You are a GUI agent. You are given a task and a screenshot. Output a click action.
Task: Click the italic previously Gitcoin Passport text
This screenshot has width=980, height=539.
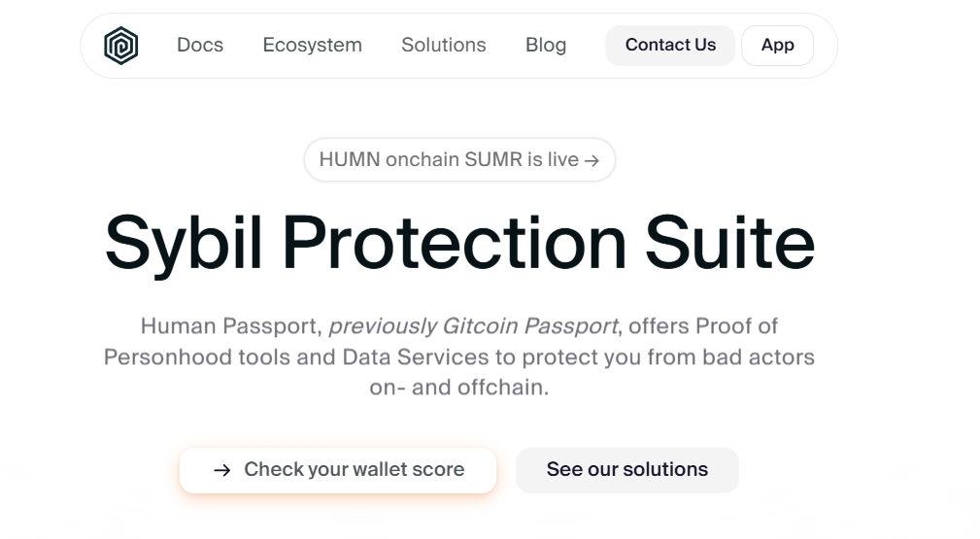(473, 325)
